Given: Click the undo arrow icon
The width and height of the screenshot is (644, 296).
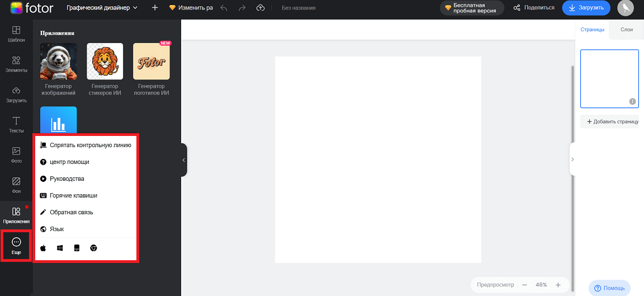Looking at the screenshot, I should tap(224, 8).
